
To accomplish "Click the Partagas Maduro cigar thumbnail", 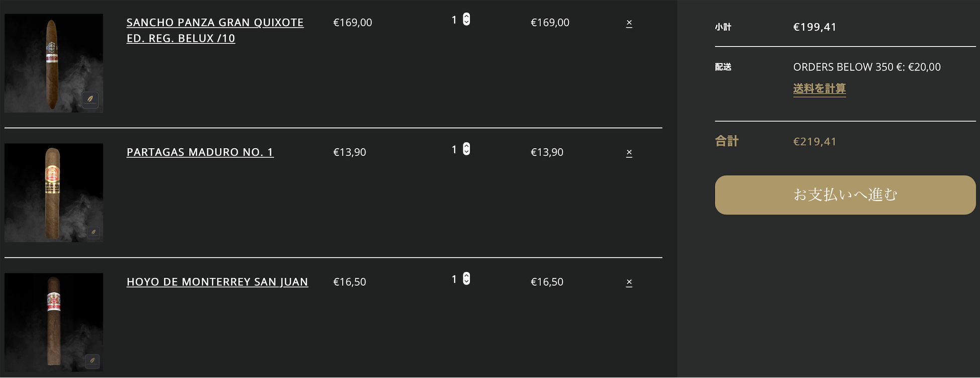I will pos(54,193).
